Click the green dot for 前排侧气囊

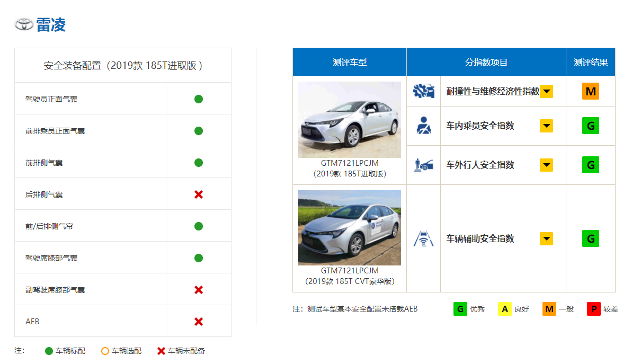point(198,163)
